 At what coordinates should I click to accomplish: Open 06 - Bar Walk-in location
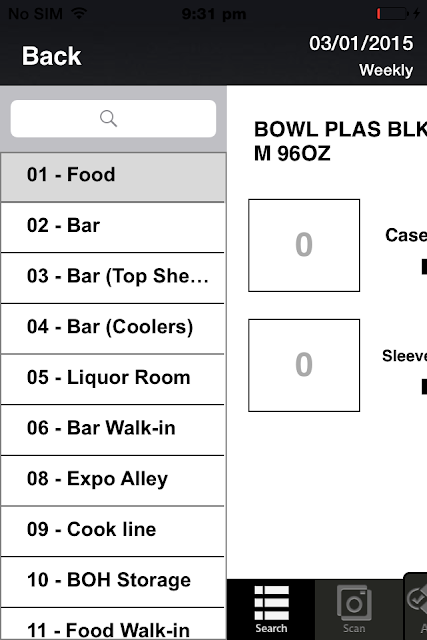pyautogui.click(x=113, y=429)
